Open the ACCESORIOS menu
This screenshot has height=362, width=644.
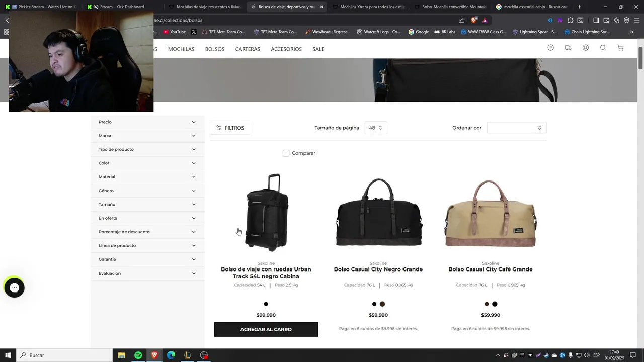pos(286,49)
